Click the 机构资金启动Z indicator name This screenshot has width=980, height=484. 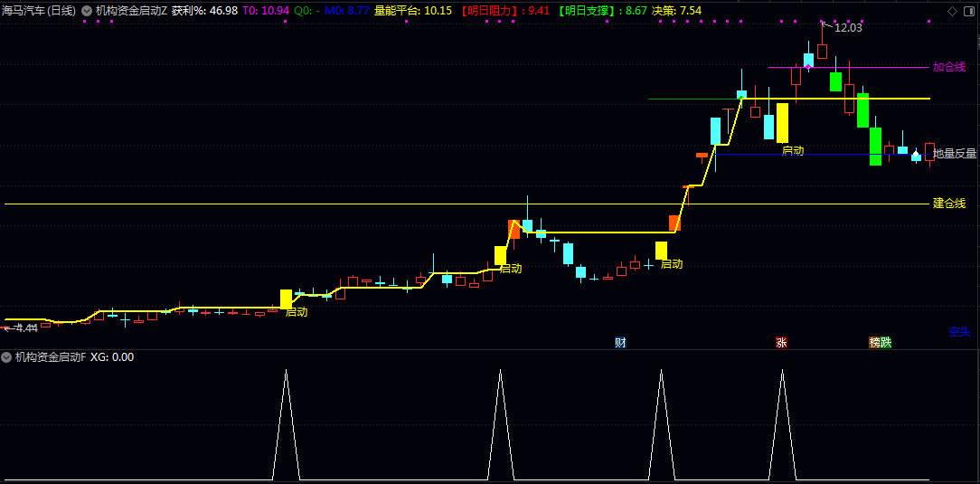[x=131, y=11]
